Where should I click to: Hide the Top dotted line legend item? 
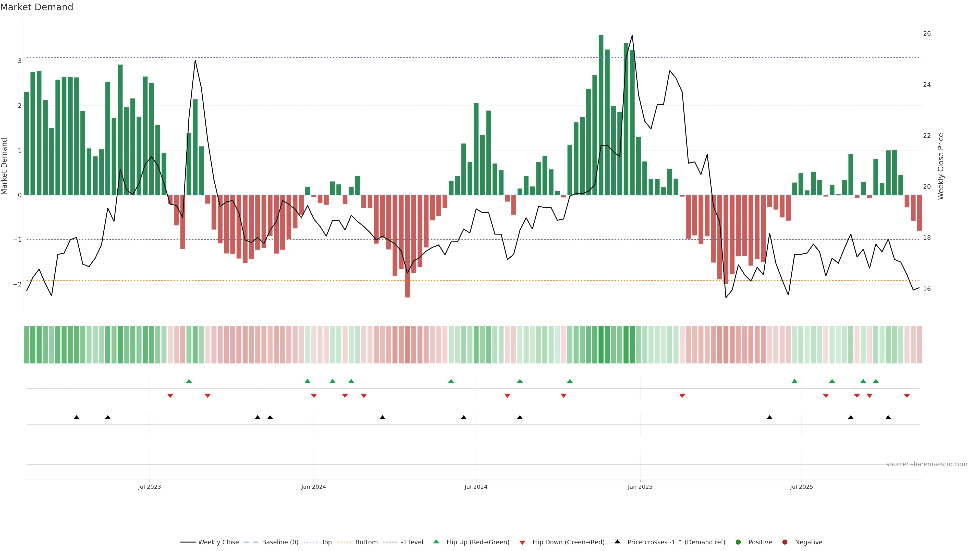[326, 542]
